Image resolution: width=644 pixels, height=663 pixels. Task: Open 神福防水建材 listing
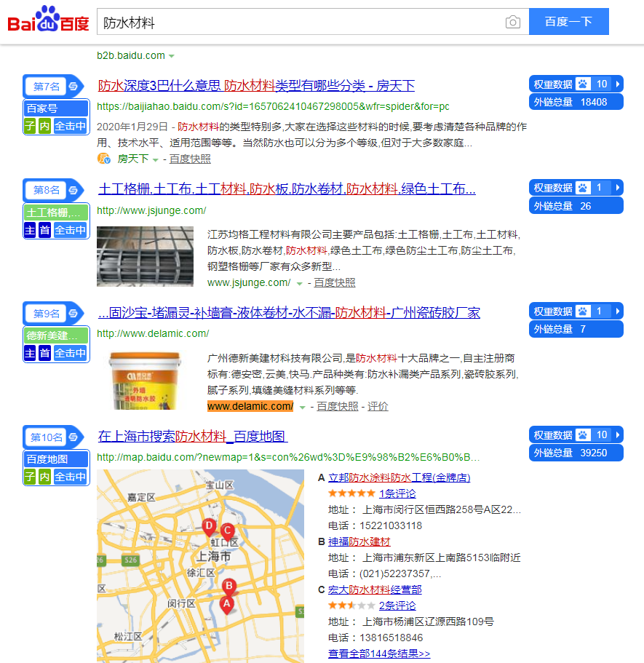pos(359,541)
